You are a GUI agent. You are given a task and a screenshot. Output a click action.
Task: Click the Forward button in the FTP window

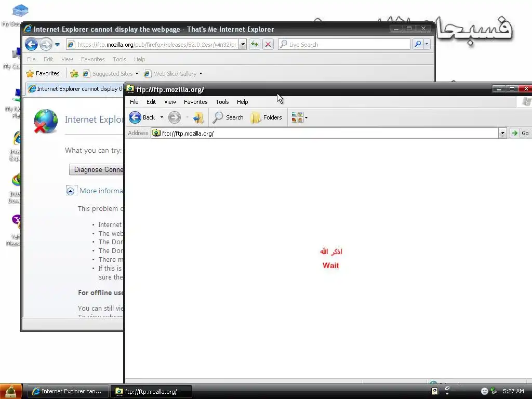coord(175,117)
